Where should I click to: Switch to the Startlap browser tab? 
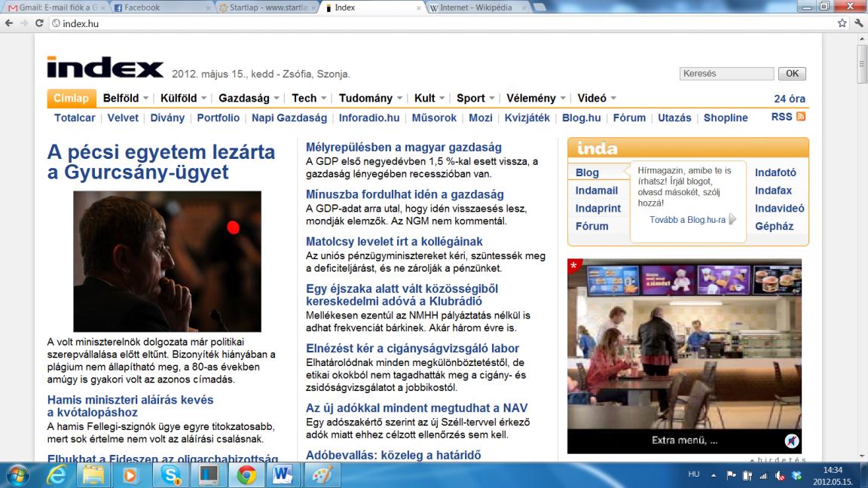[267, 8]
